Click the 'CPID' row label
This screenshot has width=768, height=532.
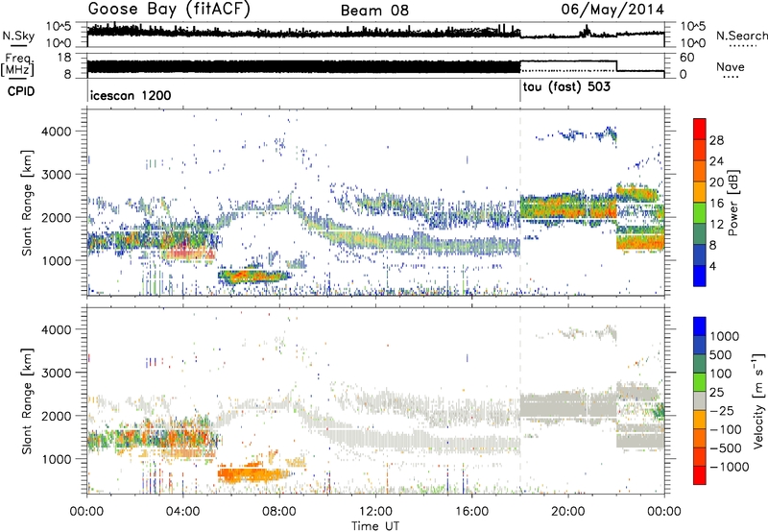[x=21, y=91]
